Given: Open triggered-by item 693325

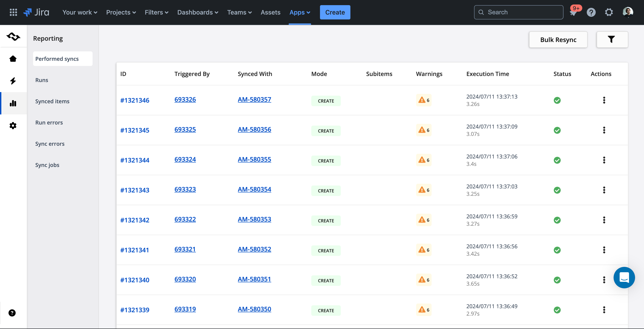Looking at the screenshot, I should 185,129.
